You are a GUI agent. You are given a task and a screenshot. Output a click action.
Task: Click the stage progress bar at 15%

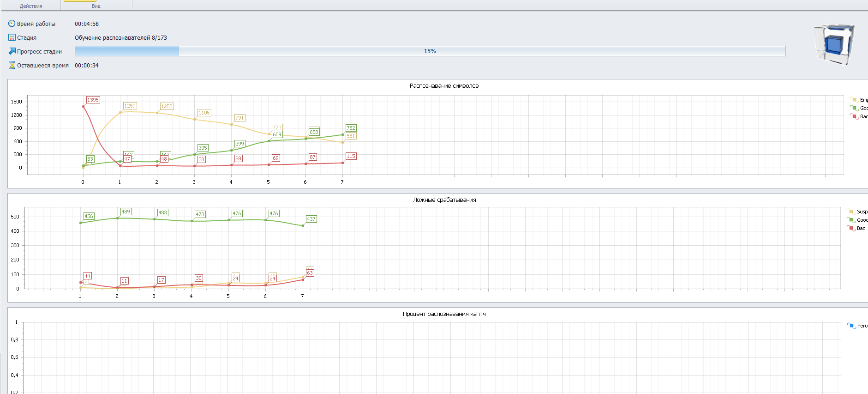pyautogui.click(x=430, y=51)
